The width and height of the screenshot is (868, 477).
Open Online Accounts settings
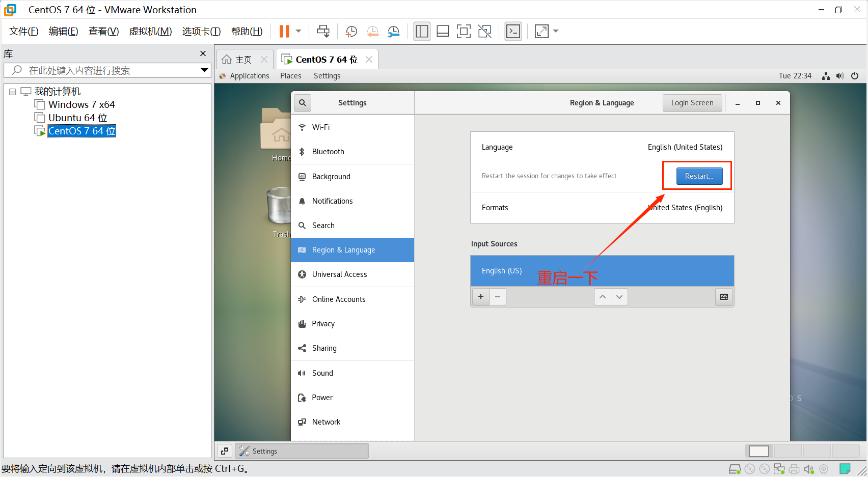(x=352, y=299)
